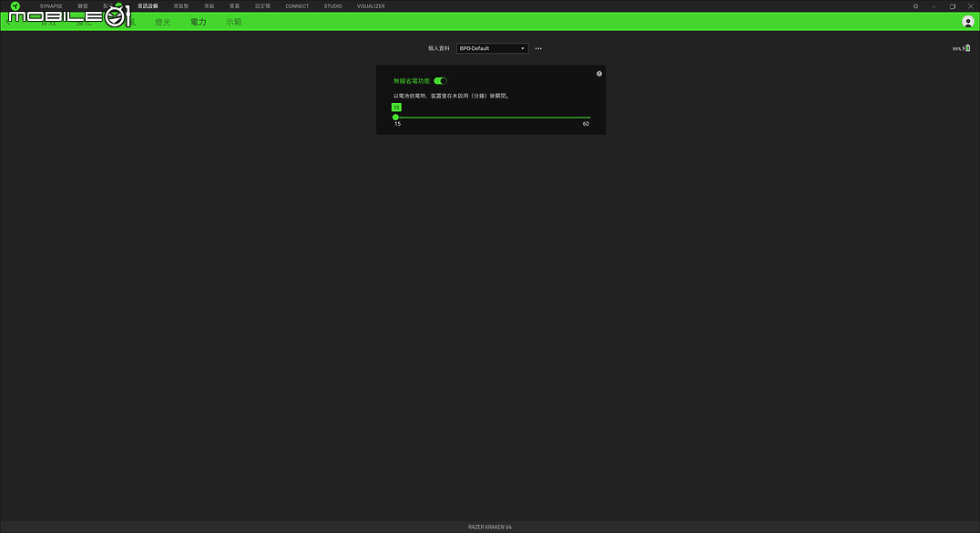Restore down the Synapse window
This screenshot has width=980, height=533.
coord(953,6)
